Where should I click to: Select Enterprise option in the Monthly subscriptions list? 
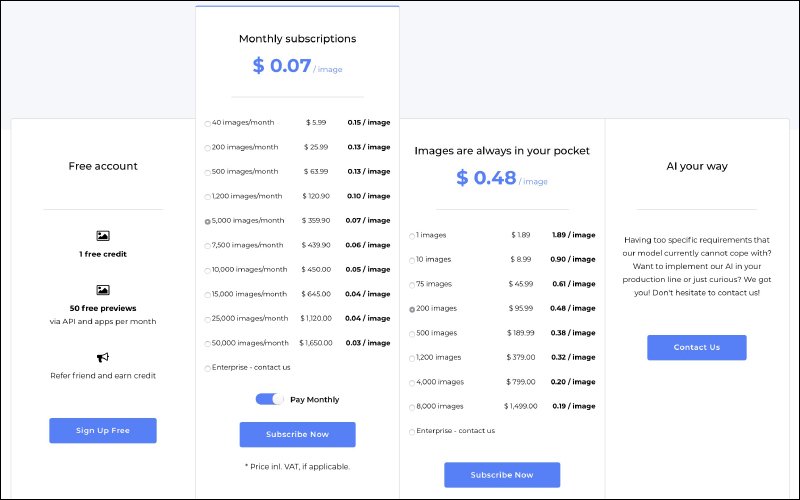(x=208, y=368)
